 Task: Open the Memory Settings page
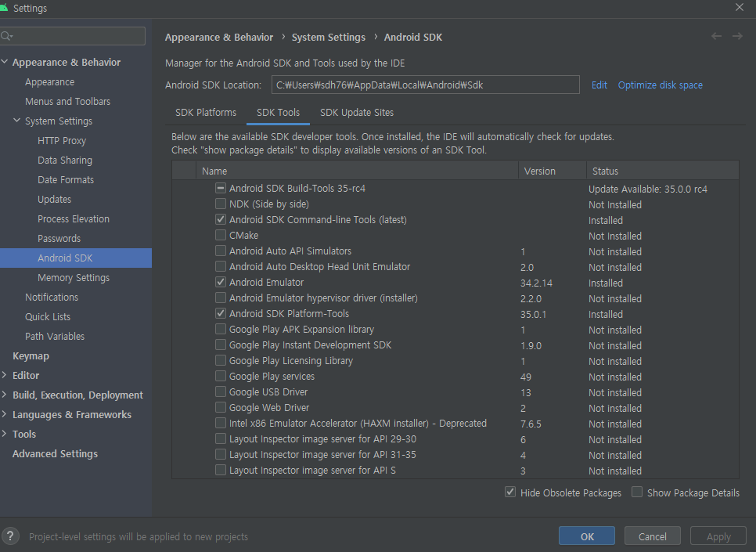point(74,277)
